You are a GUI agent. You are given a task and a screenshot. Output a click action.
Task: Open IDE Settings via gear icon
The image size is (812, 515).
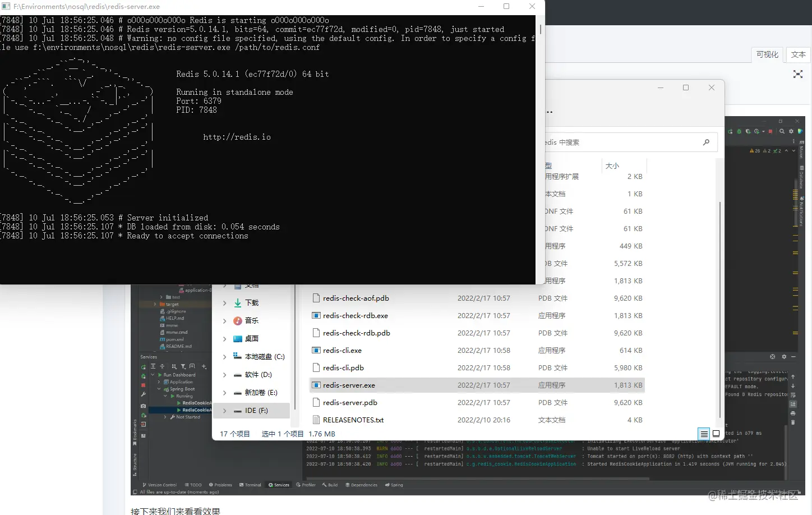791,131
